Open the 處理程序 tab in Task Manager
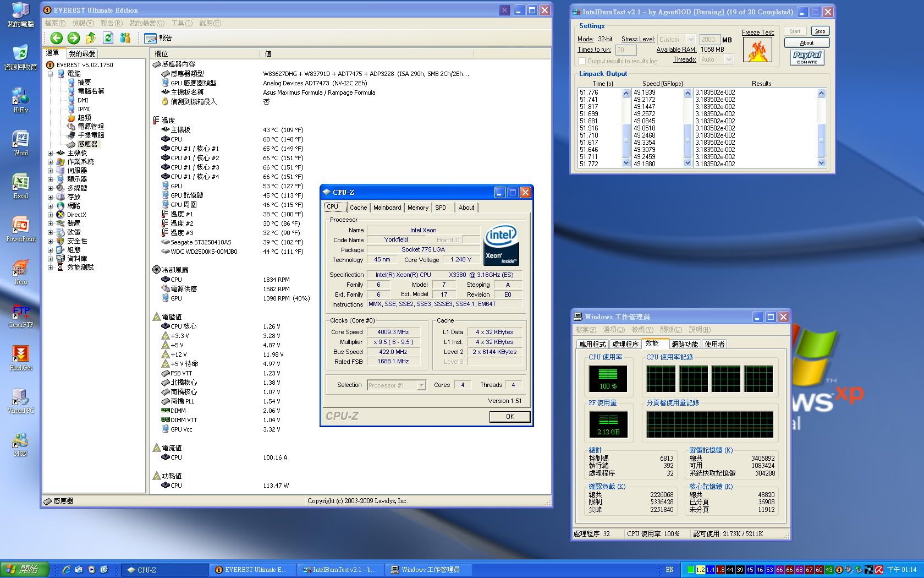Image resolution: width=924 pixels, height=578 pixels. (625, 344)
